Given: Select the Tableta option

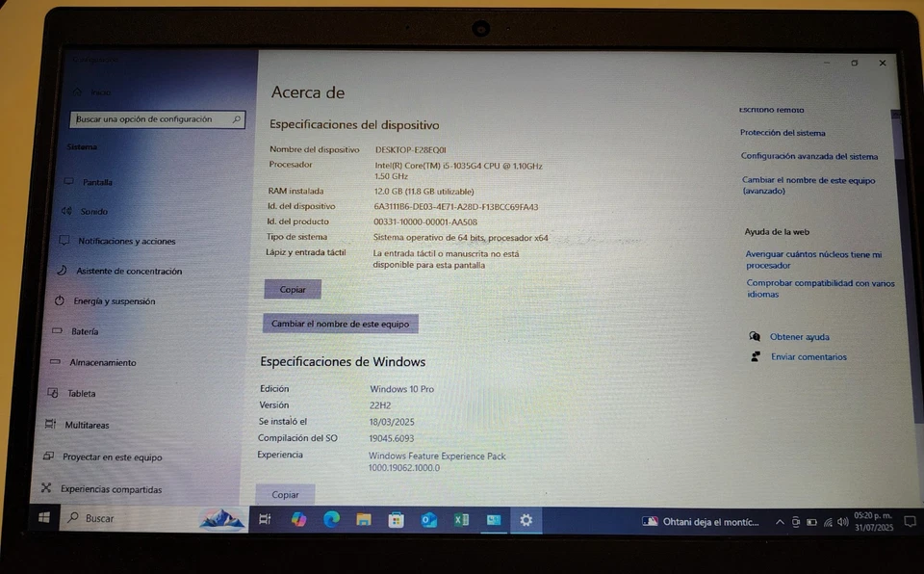Looking at the screenshot, I should tap(81, 394).
